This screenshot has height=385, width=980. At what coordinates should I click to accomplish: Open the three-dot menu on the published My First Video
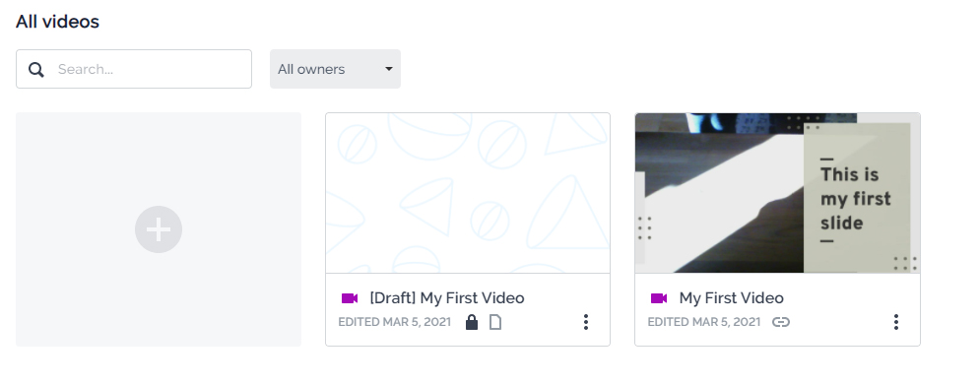pyautogui.click(x=895, y=322)
